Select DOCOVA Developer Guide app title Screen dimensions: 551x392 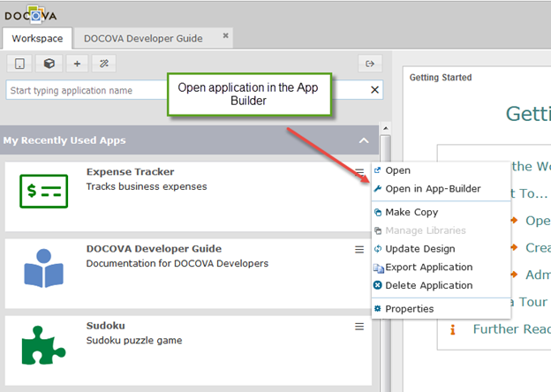pos(154,249)
